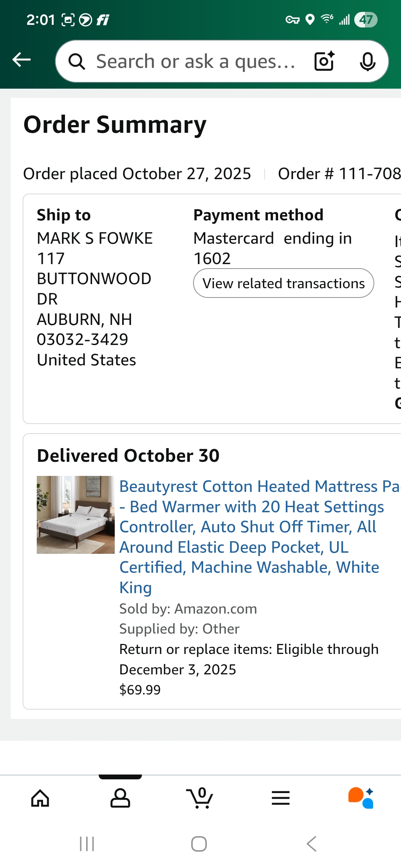Go to Home tab in bottom bar
This screenshot has width=401, height=868.
[x=40, y=798]
